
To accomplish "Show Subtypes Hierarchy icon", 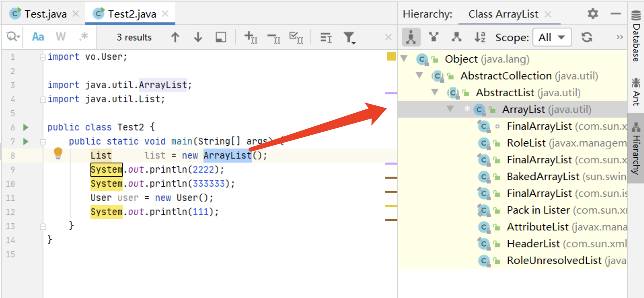I will [x=456, y=37].
